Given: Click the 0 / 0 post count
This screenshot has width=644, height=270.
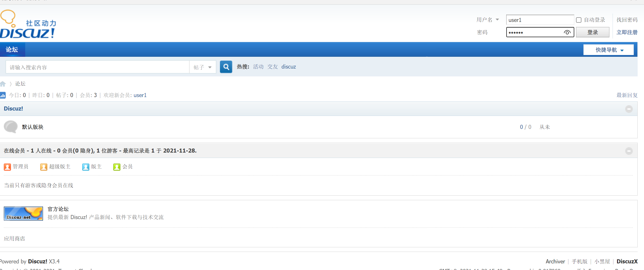Looking at the screenshot, I should [x=526, y=127].
